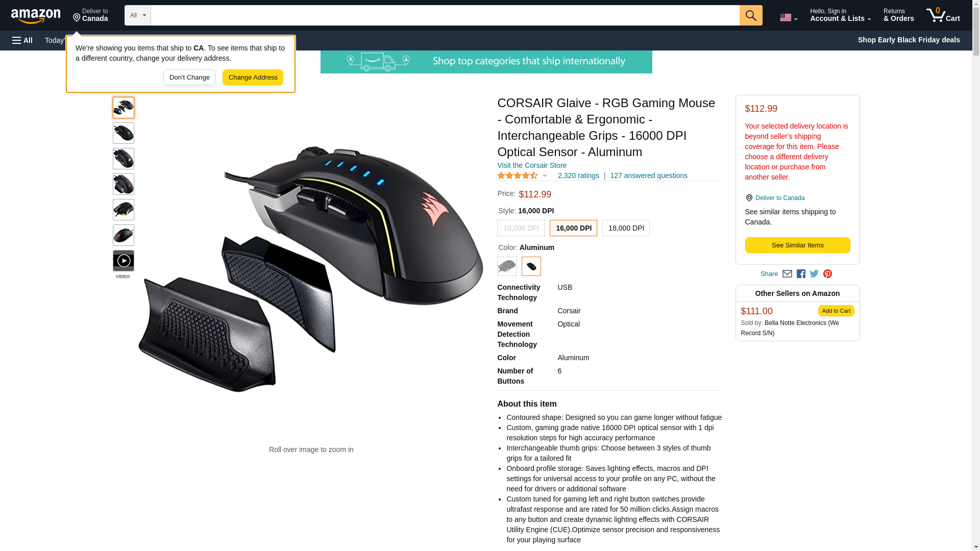Click the See Similar Items button
This screenshot has width=980, height=551.
pos(797,245)
